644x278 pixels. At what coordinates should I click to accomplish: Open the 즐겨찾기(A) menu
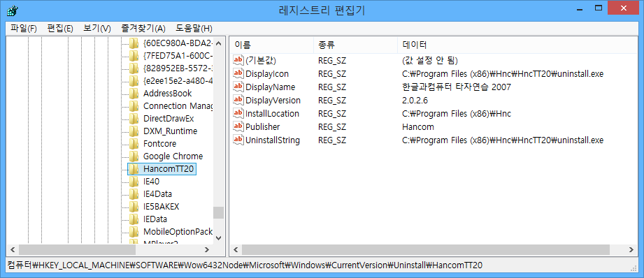[x=143, y=29]
